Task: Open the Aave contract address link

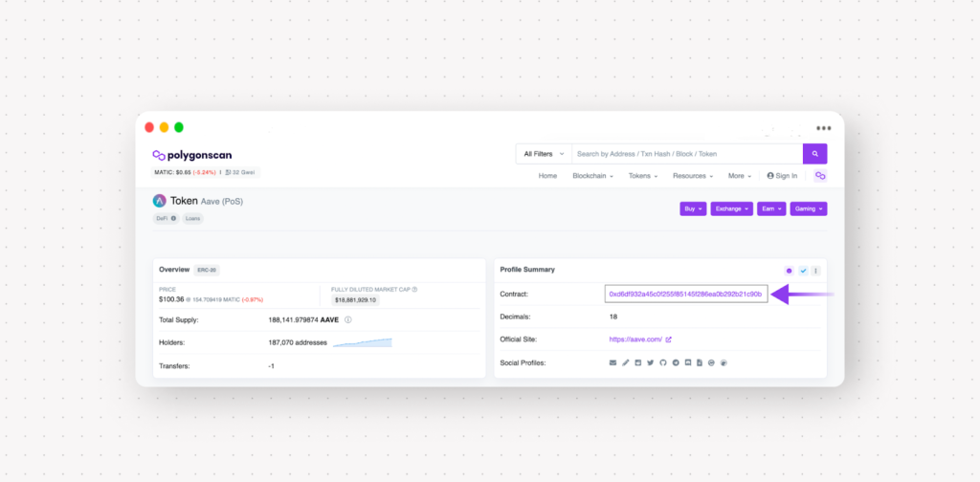Action: (x=685, y=294)
